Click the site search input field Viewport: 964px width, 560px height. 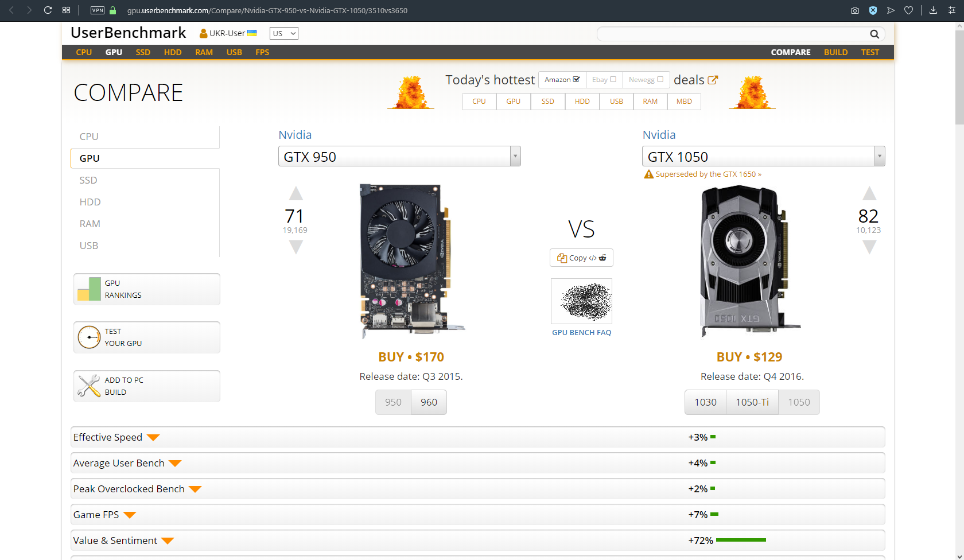click(x=740, y=34)
